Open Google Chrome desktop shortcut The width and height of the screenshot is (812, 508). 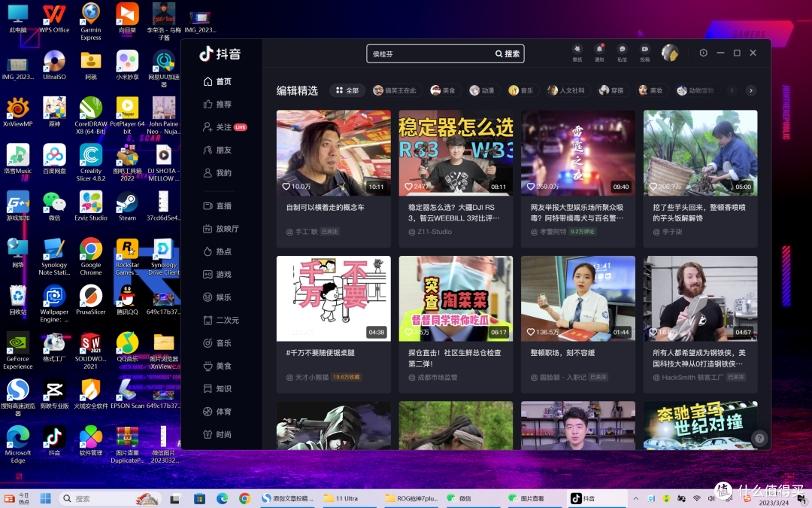point(91,257)
